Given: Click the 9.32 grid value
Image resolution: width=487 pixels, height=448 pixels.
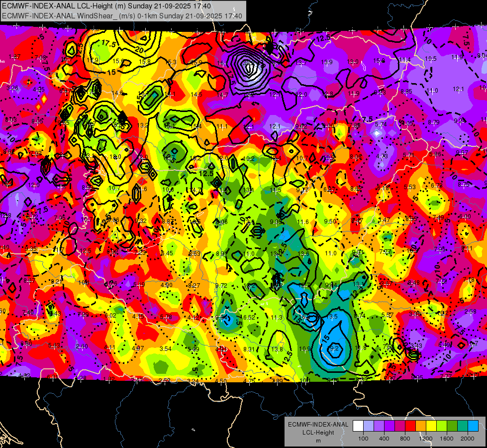Looking at the screenshot, I should pyautogui.click(x=141, y=221).
